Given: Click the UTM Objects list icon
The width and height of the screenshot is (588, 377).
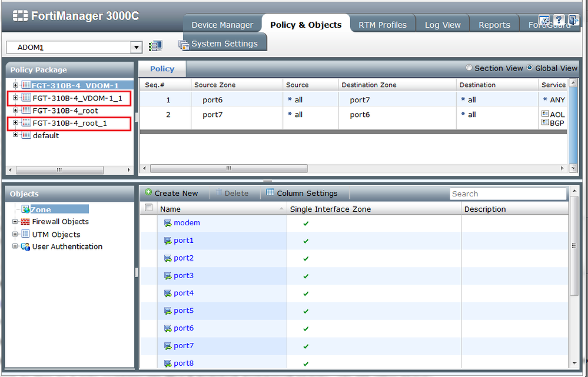Looking at the screenshot, I should pos(25,234).
